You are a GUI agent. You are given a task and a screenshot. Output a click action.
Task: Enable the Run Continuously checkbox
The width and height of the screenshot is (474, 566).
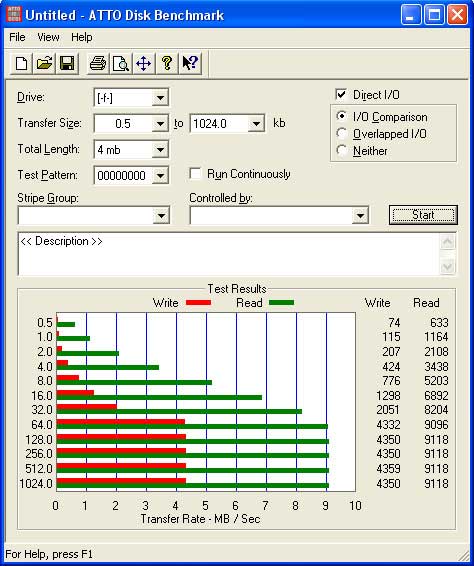[195, 174]
